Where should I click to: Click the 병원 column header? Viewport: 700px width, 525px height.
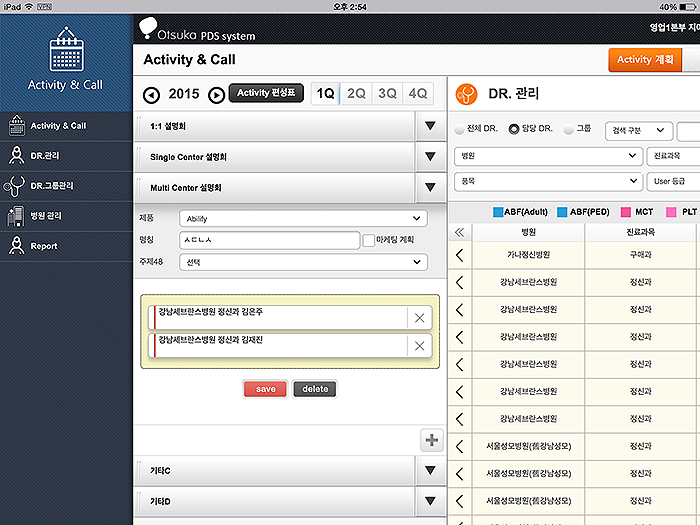[529, 232]
